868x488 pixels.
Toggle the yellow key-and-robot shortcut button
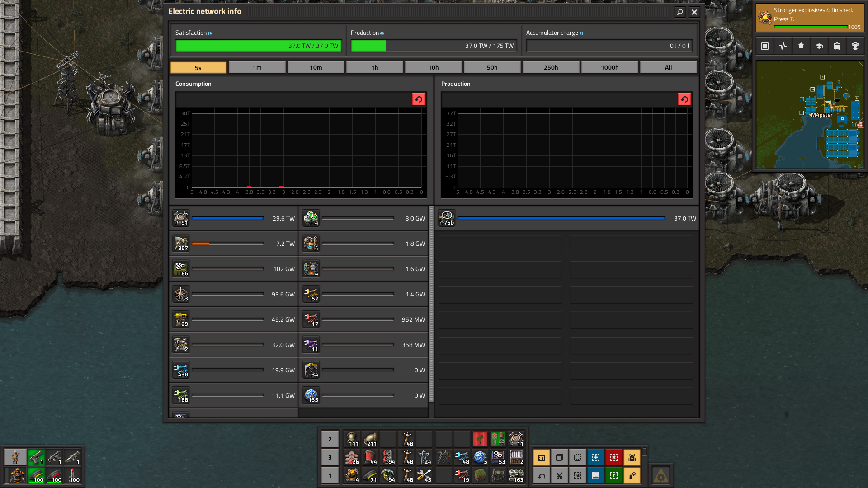tap(632, 475)
